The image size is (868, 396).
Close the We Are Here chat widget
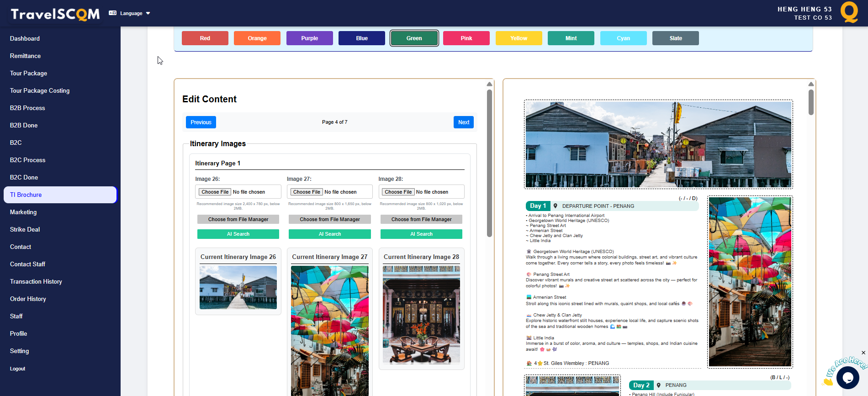coord(863,353)
